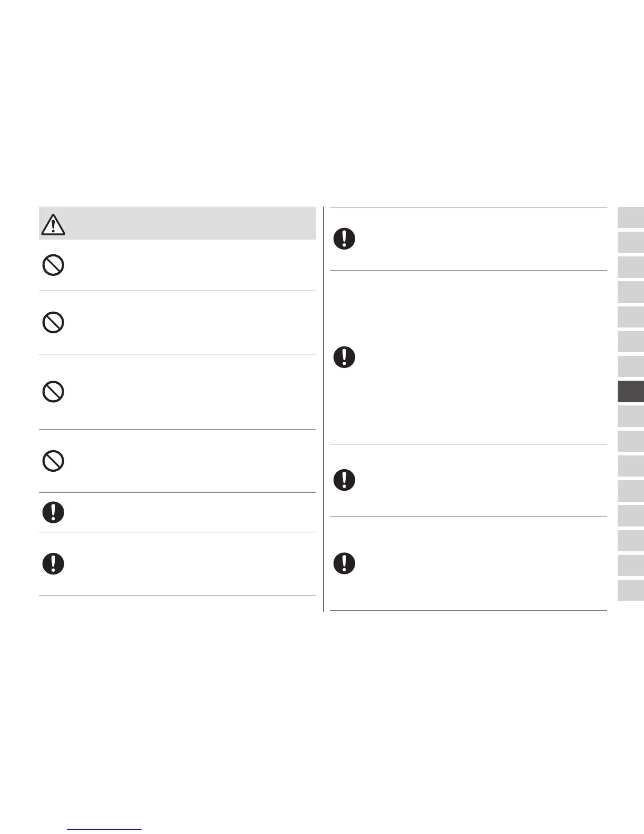
Task: Click the warning triangle icon in header
Action: click(x=53, y=225)
